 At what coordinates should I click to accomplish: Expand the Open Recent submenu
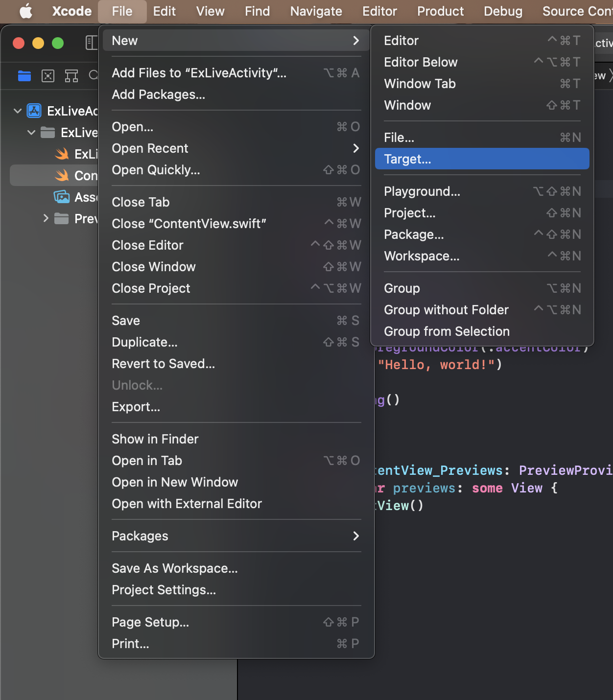coord(356,148)
